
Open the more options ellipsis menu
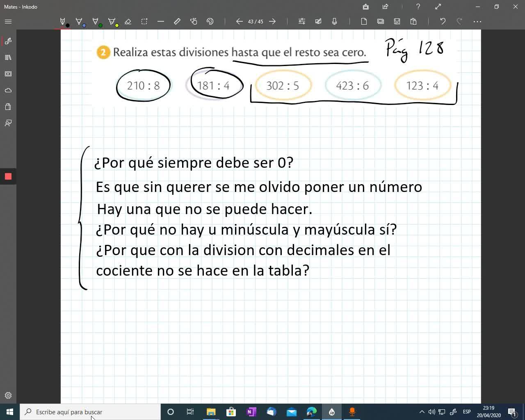477,21
